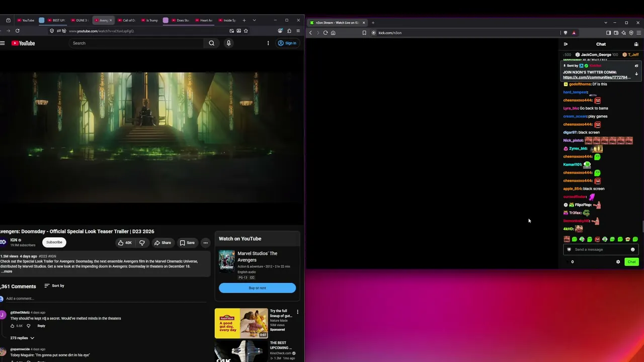
Task: Reply to EtherDMattz's comment
Action: tap(41, 326)
